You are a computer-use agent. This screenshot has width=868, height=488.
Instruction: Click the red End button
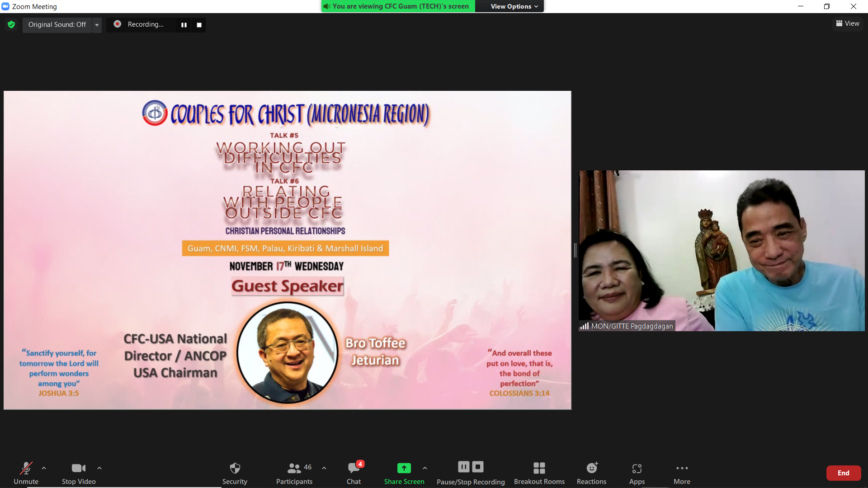pos(844,473)
